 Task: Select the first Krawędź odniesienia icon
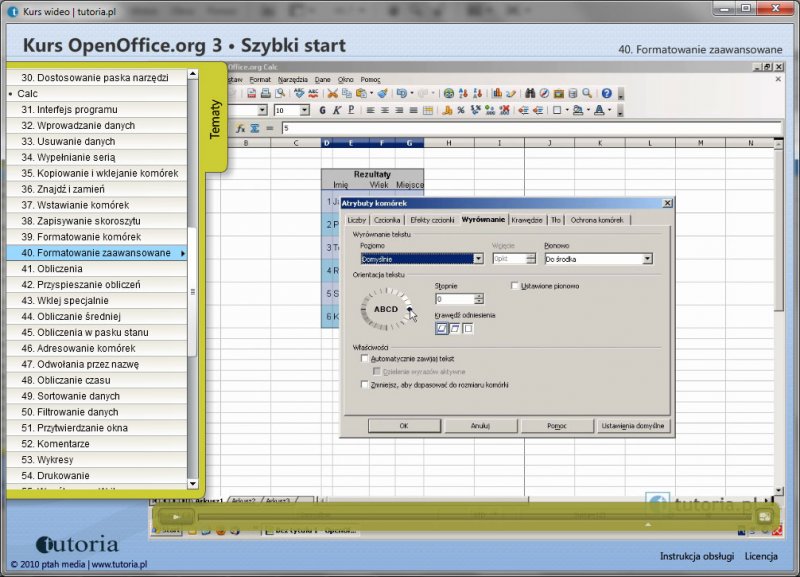[441, 327]
